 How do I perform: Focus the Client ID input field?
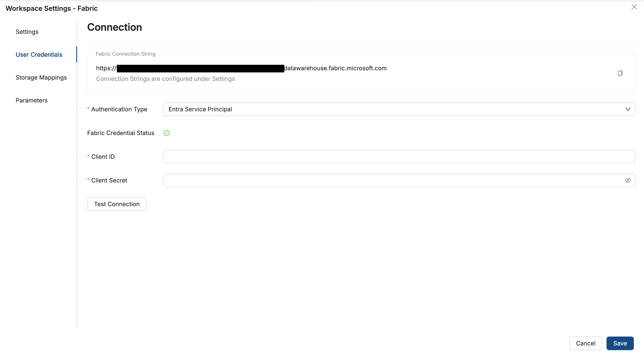(x=399, y=157)
